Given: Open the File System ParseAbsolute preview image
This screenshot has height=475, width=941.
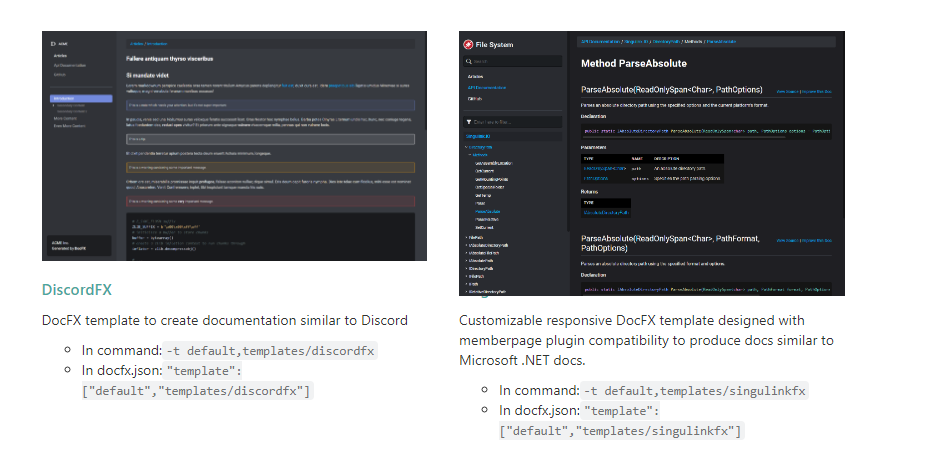Looking at the screenshot, I should (652, 163).
